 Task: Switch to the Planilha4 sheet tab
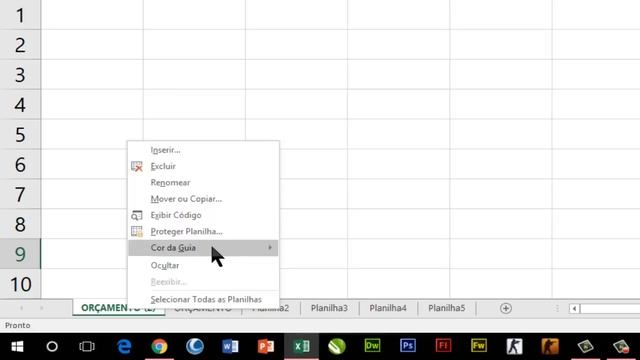coord(388,308)
